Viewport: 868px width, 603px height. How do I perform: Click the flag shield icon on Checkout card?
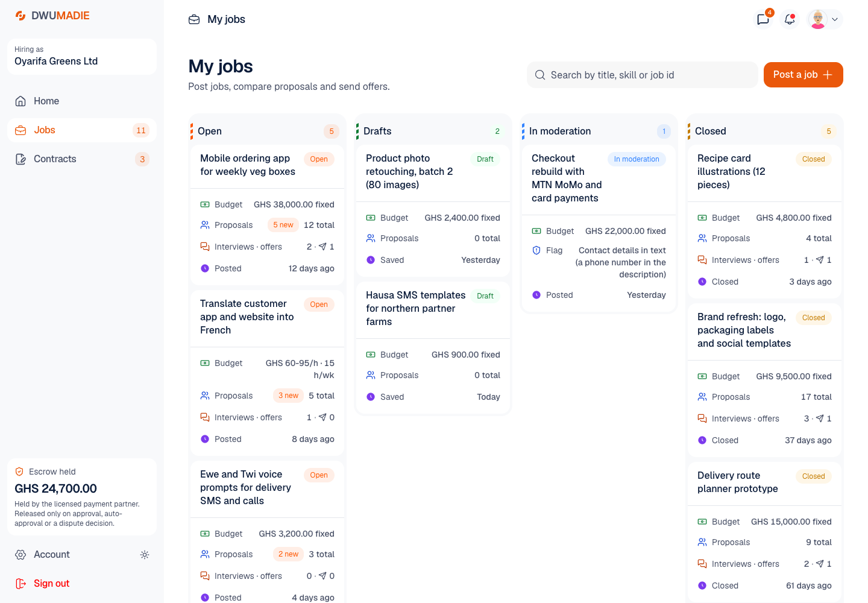click(x=536, y=250)
